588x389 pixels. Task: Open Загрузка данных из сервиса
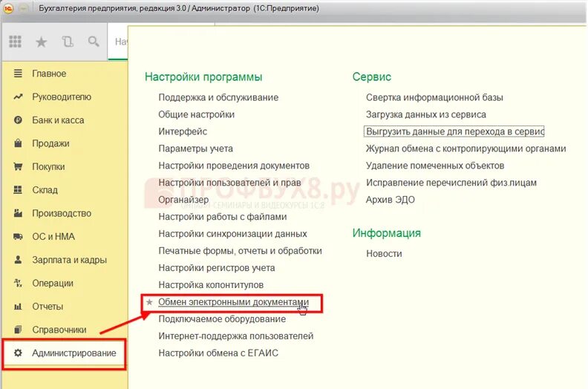tap(425, 114)
